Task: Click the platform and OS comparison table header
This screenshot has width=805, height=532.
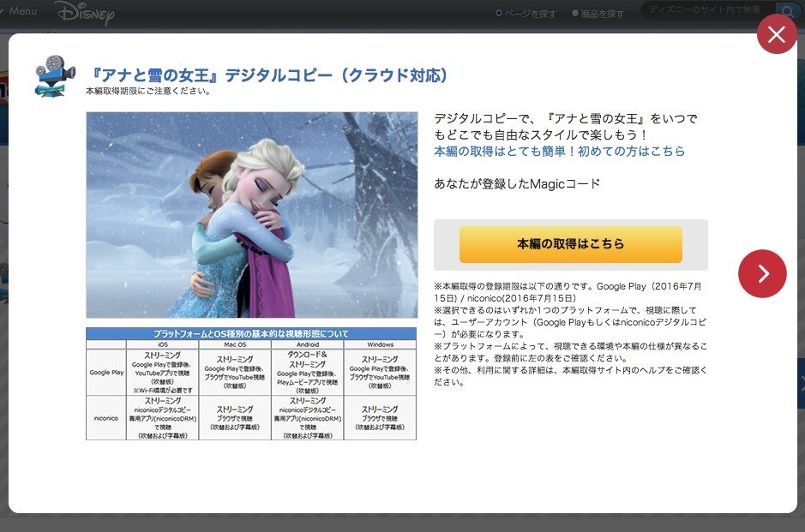Action: click(x=251, y=333)
